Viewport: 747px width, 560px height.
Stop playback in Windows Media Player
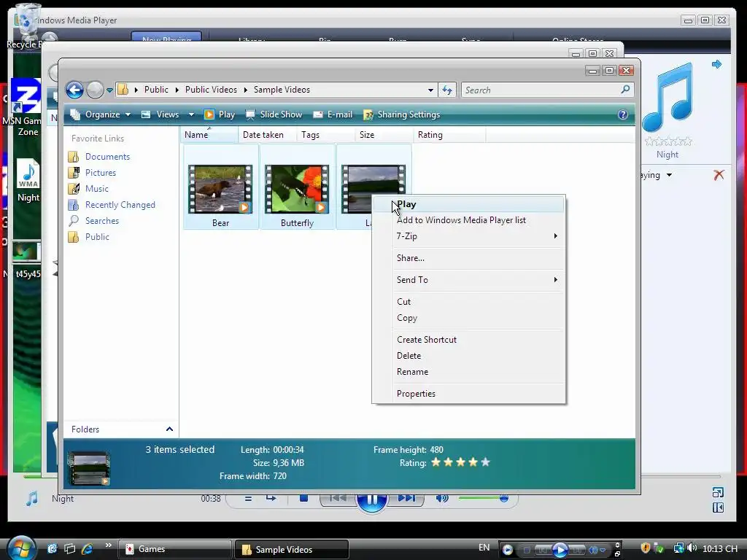click(303, 499)
